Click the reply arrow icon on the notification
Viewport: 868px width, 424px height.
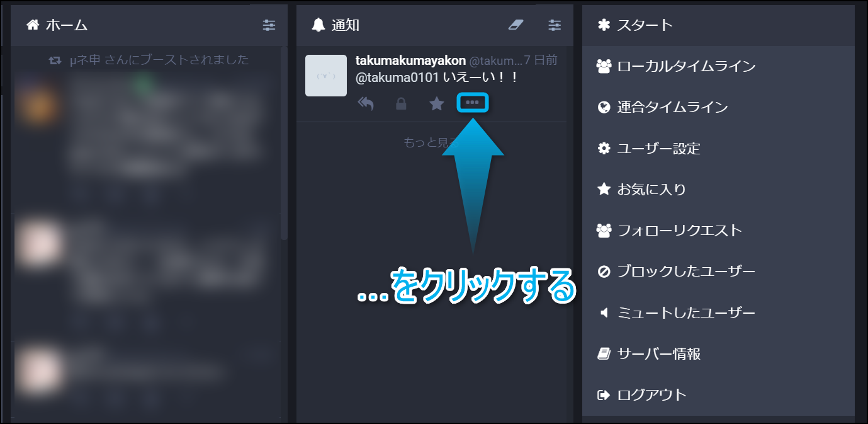click(x=366, y=103)
